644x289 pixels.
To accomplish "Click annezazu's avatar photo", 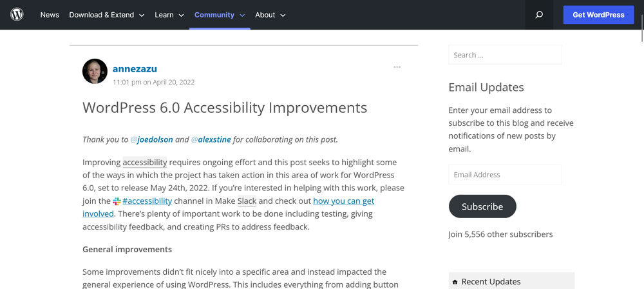I will [95, 71].
